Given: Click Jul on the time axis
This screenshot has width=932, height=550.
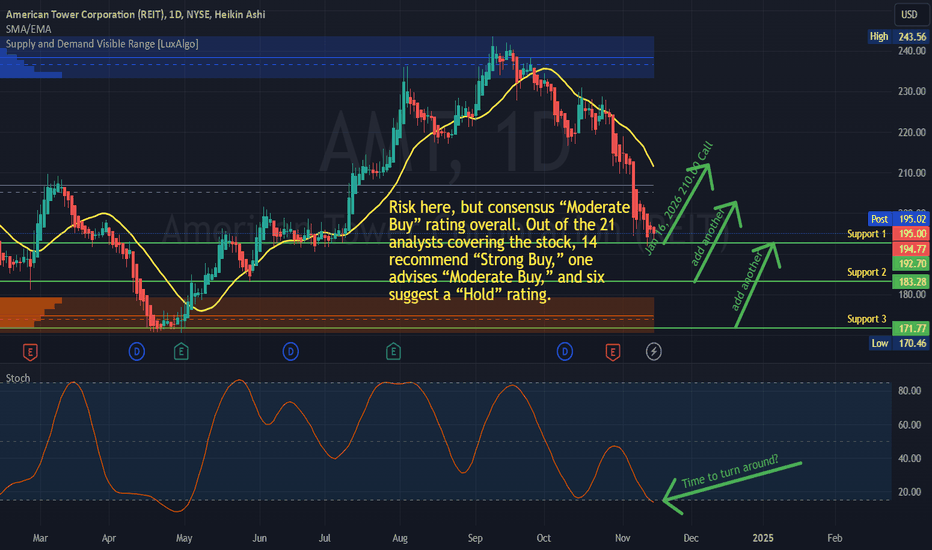Looking at the screenshot, I should point(325,538).
